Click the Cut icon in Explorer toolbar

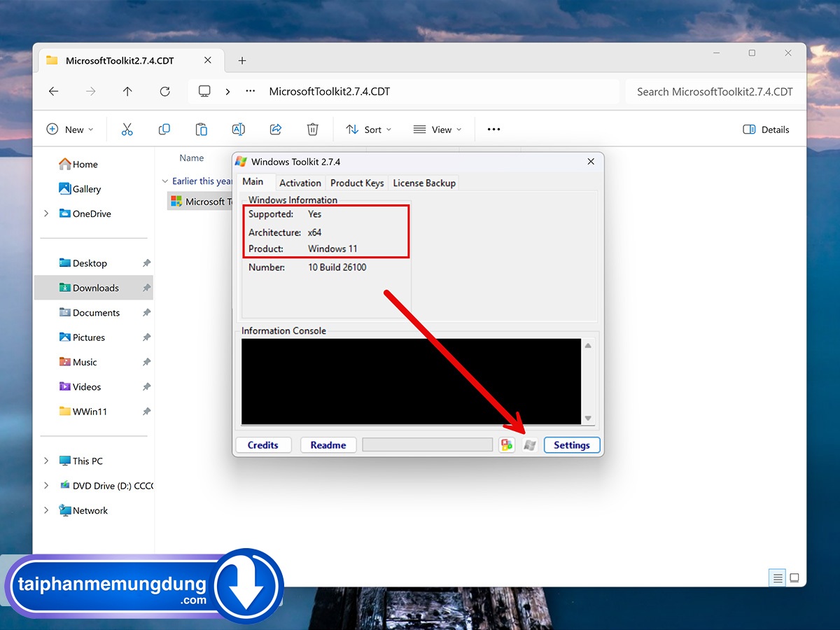click(x=127, y=129)
